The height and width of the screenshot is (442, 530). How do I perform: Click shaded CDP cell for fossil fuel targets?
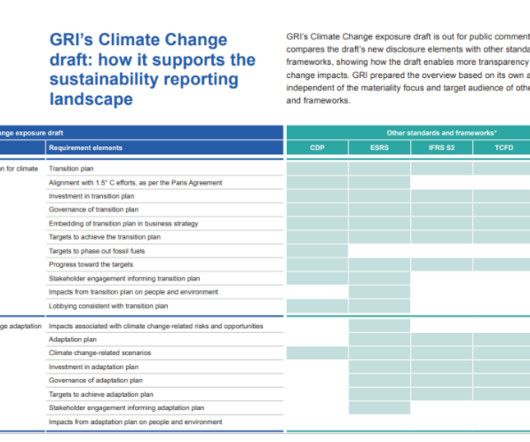[x=317, y=251]
